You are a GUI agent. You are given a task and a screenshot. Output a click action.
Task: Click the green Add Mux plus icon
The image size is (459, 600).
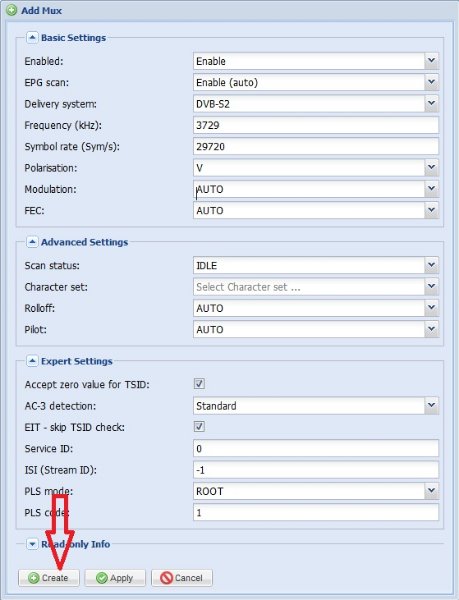pyautogui.click(x=11, y=10)
